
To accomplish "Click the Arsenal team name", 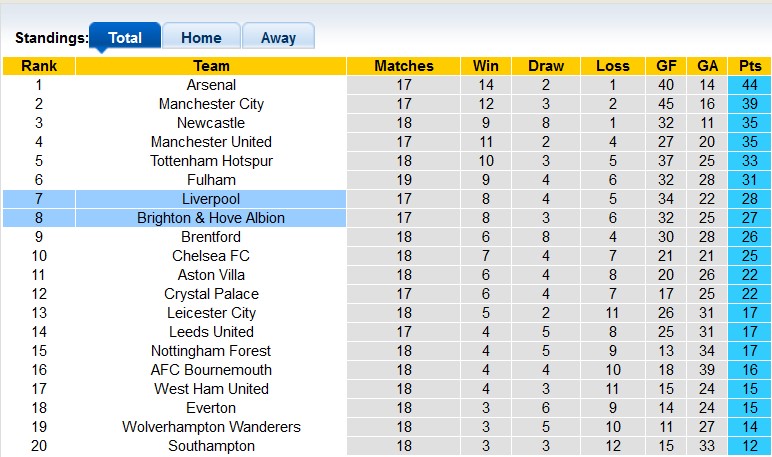I will [x=211, y=85].
